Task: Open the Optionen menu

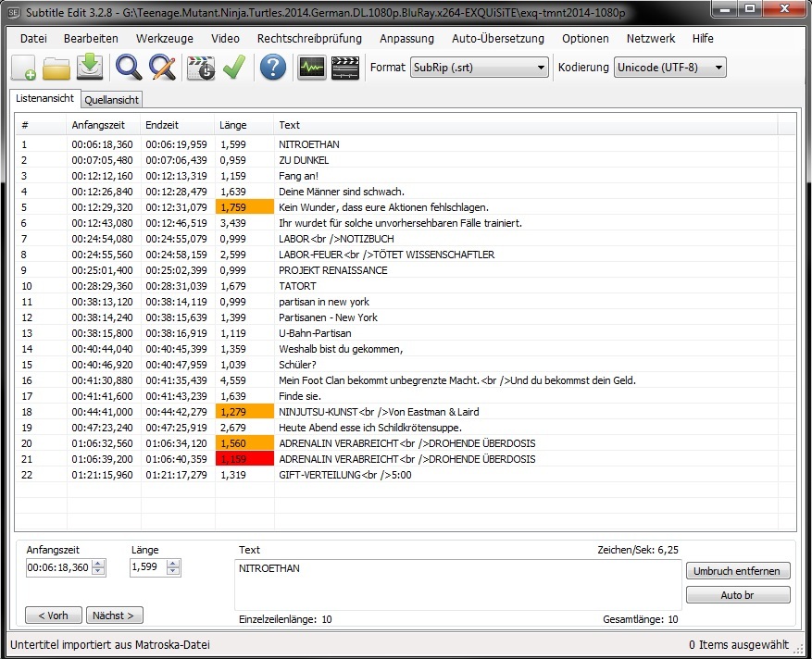Action: (585, 38)
